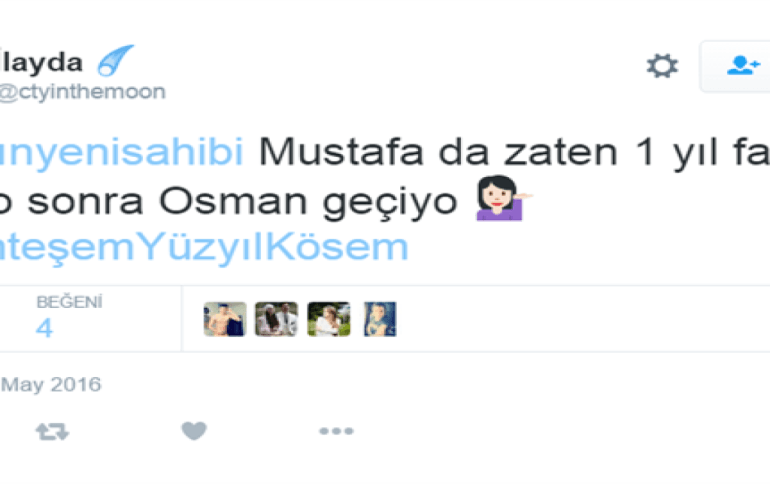
Task: View the fourth liker's blue-toned avatar
Action: point(380,319)
